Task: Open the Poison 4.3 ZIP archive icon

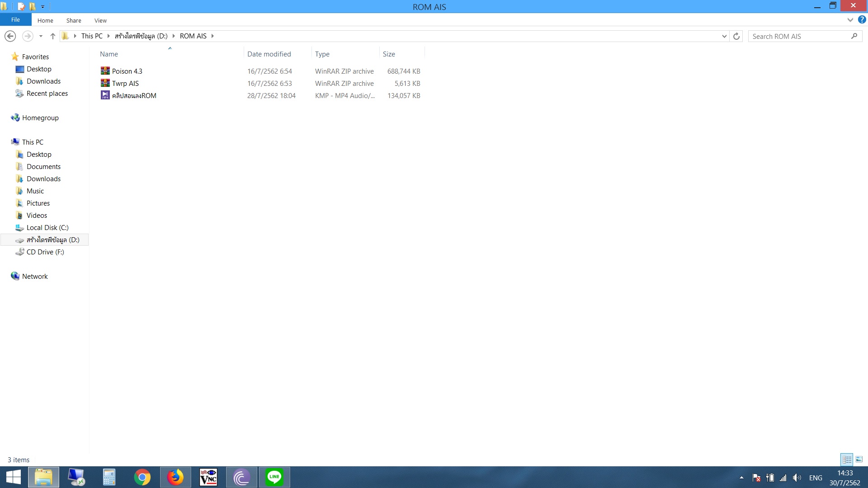Action: point(105,71)
